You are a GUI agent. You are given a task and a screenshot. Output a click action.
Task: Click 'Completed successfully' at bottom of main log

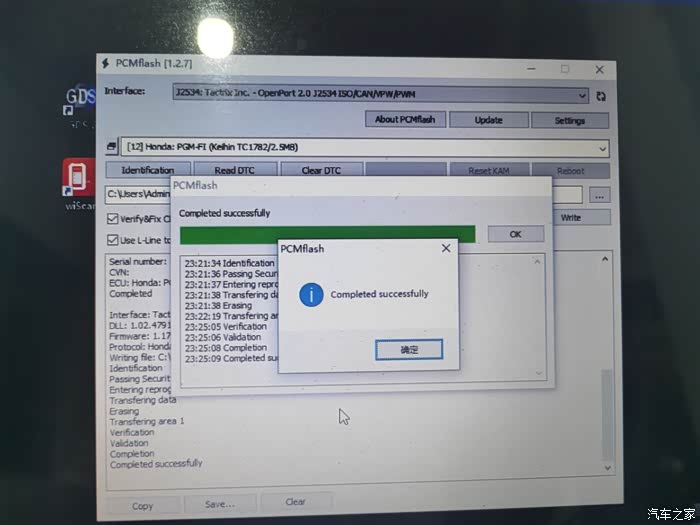pos(156,464)
